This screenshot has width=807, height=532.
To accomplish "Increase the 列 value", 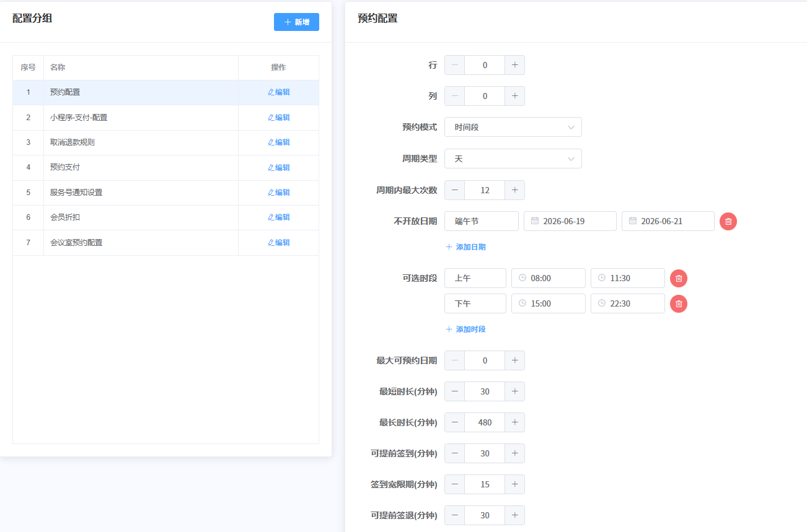I will pyautogui.click(x=515, y=96).
